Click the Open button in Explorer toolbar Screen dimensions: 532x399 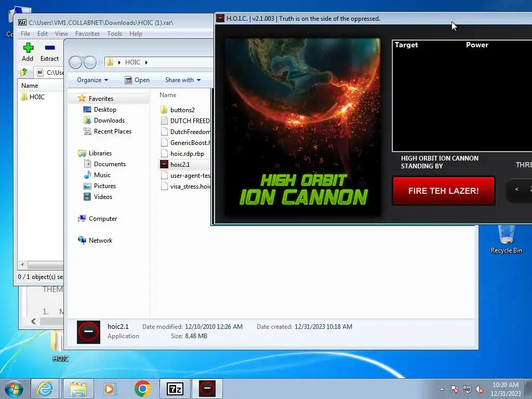pyautogui.click(x=137, y=80)
